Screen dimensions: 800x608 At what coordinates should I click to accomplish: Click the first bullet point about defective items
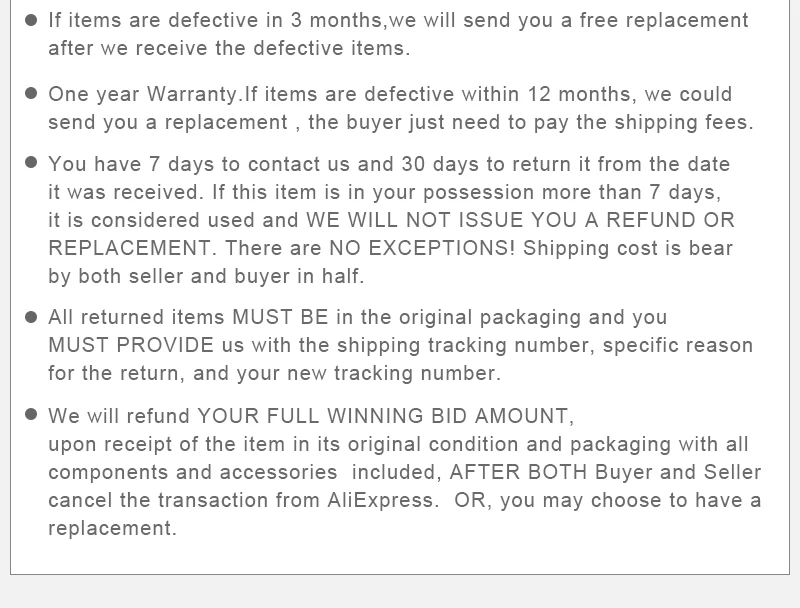coord(31,20)
